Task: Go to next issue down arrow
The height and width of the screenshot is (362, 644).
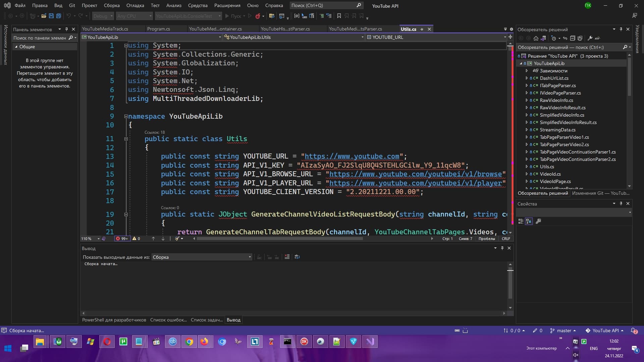Action: point(163,239)
